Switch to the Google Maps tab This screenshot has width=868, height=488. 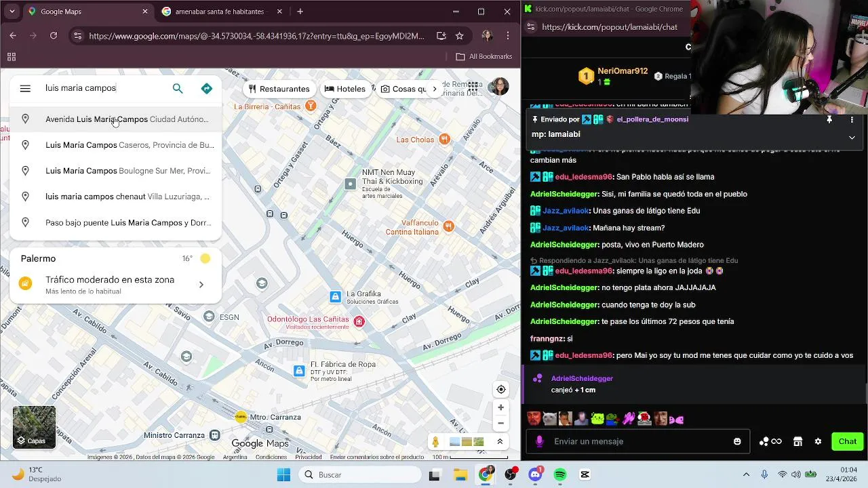click(x=87, y=12)
